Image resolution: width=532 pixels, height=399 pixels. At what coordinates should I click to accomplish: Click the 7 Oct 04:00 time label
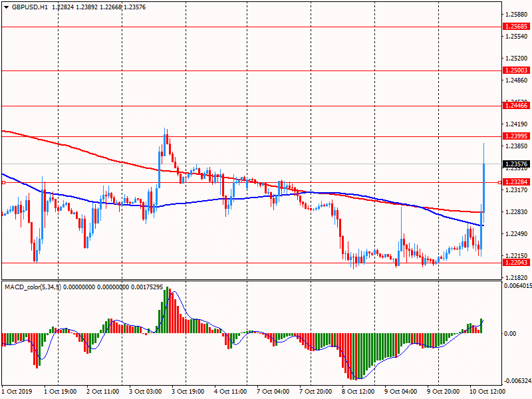pyautogui.click(x=272, y=392)
